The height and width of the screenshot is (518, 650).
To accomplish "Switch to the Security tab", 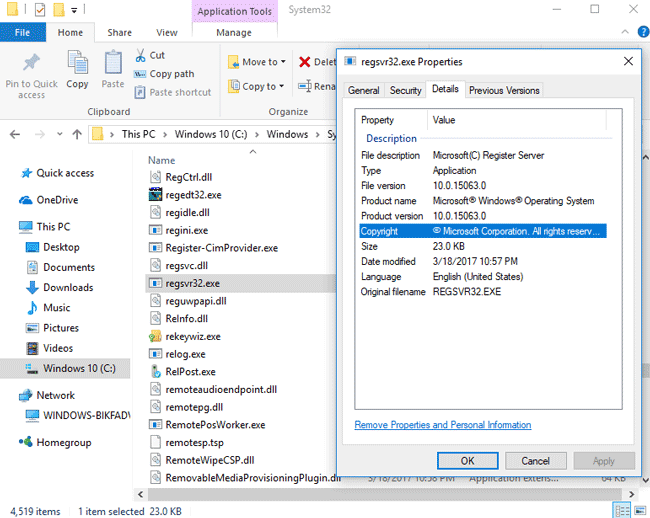I will pos(405,90).
